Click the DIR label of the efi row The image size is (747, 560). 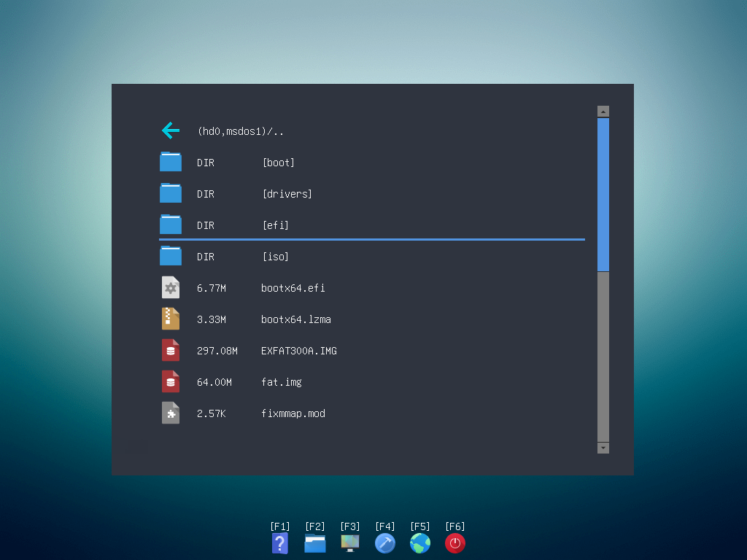pyautogui.click(x=206, y=226)
